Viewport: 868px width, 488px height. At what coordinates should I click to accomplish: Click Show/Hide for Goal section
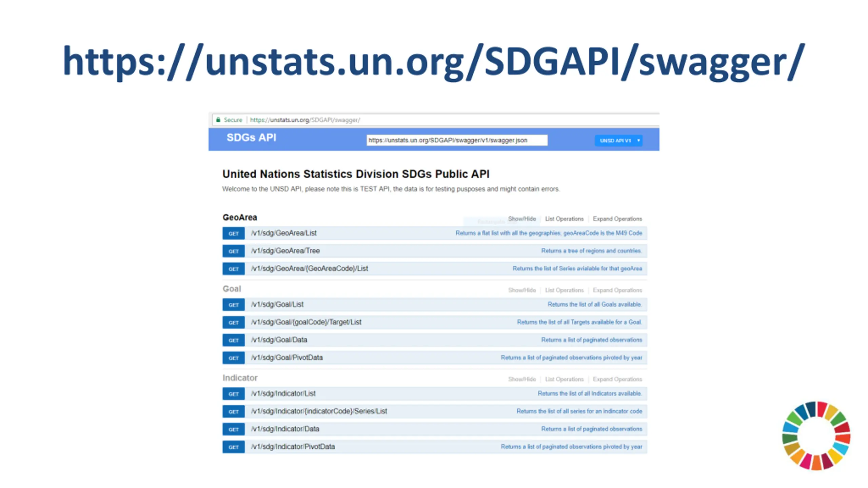pyautogui.click(x=522, y=290)
